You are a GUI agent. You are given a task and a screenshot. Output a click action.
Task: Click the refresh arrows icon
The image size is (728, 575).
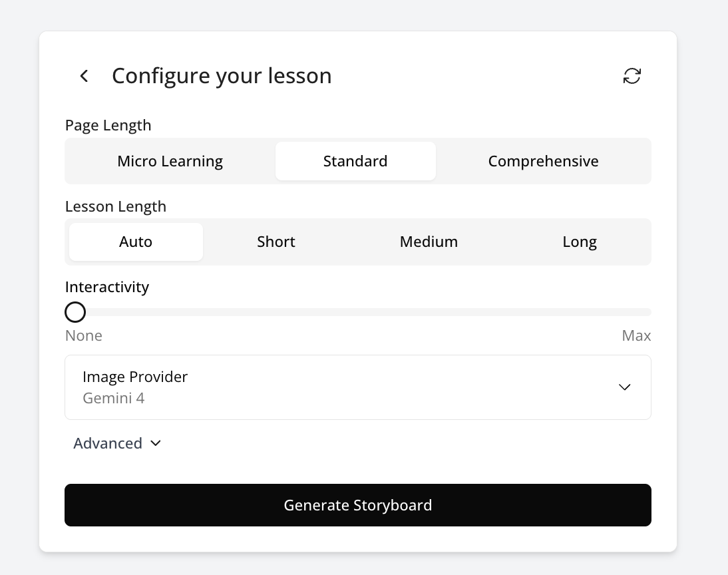tap(632, 76)
